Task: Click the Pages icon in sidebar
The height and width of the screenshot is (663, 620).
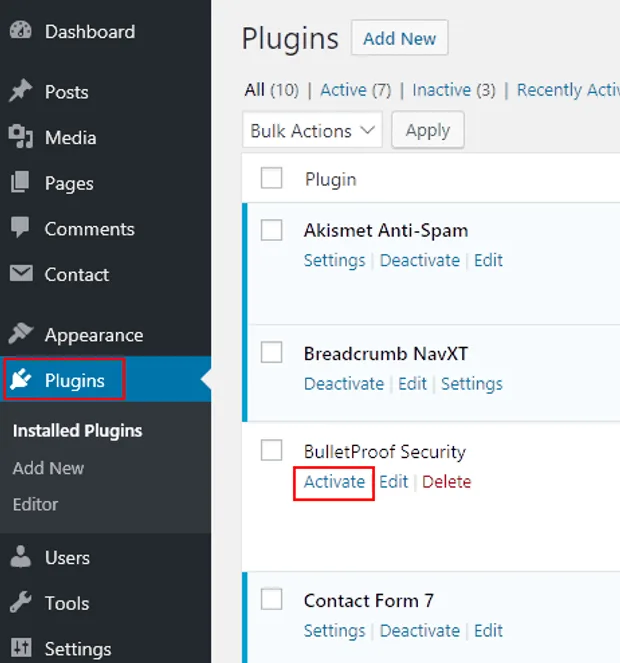Action: point(20,183)
